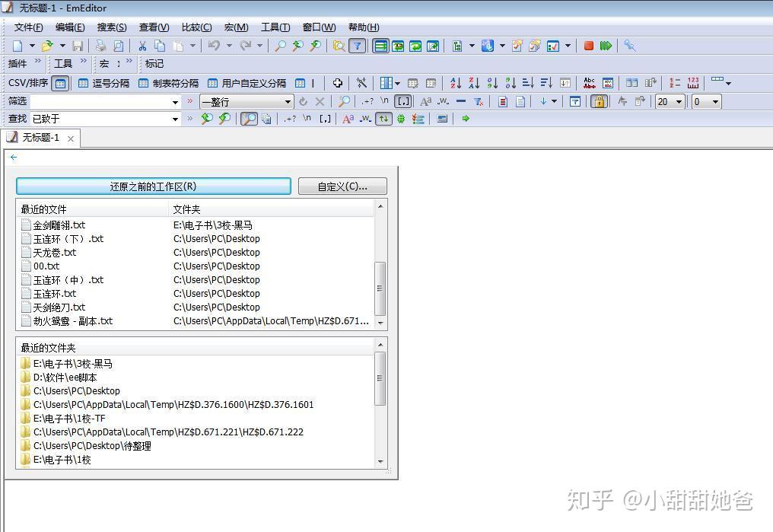Open the 搜索(S) menu
Image resolution: width=773 pixels, height=532 pixels.
(x=112, y=27)
